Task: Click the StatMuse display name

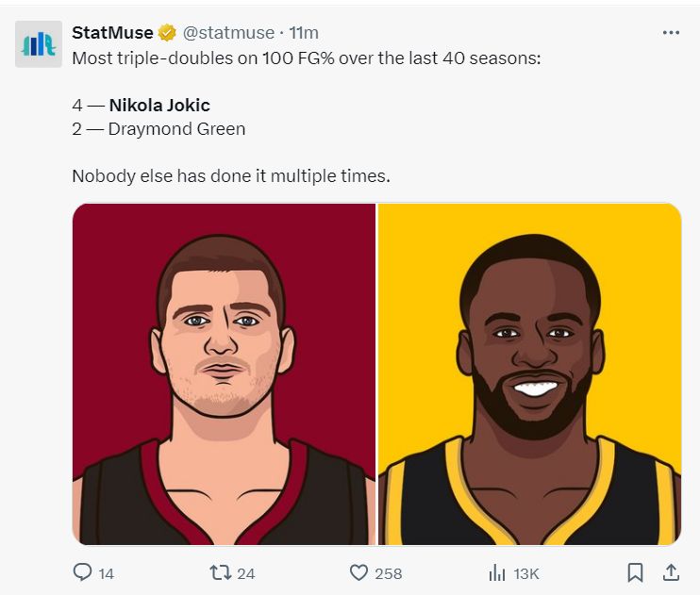Action: pos(112,33)
